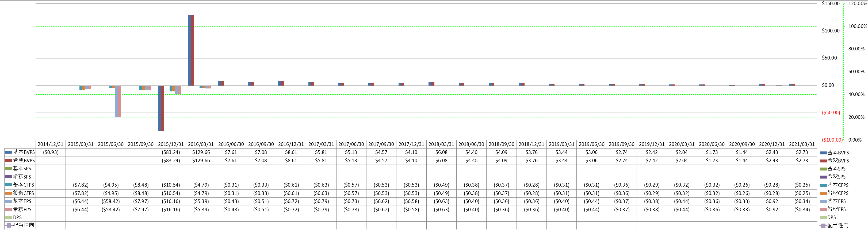The height and width of the screenshot is (230, 868).
Task: Select $0.92 in the 希釈EPS row
Action: click(772, 209)
